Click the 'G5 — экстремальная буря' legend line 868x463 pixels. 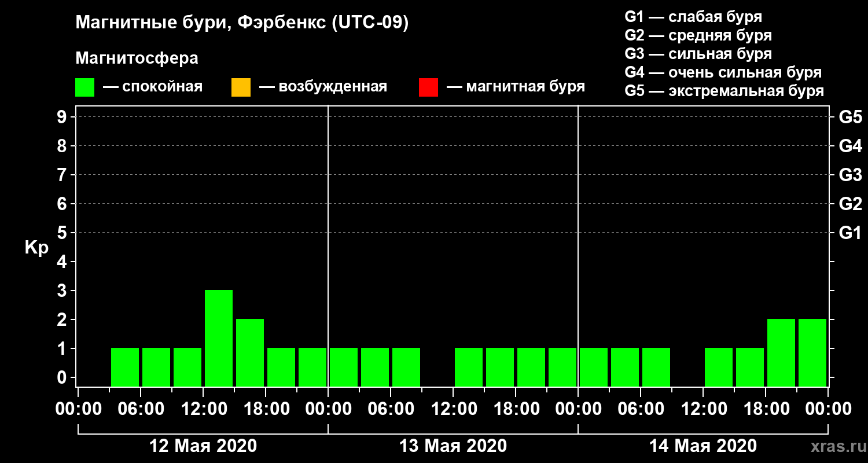coord(724,91)
